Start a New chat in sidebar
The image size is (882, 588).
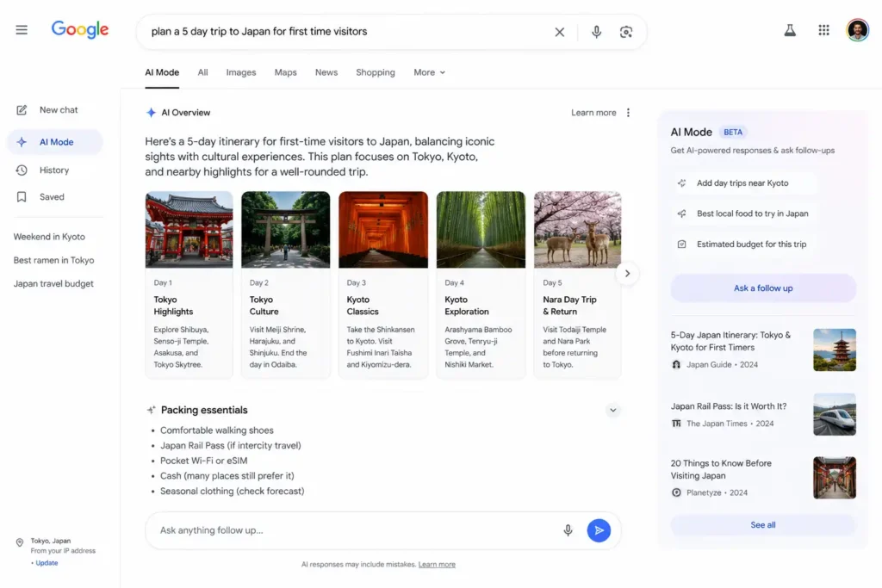tap(55, 110)
